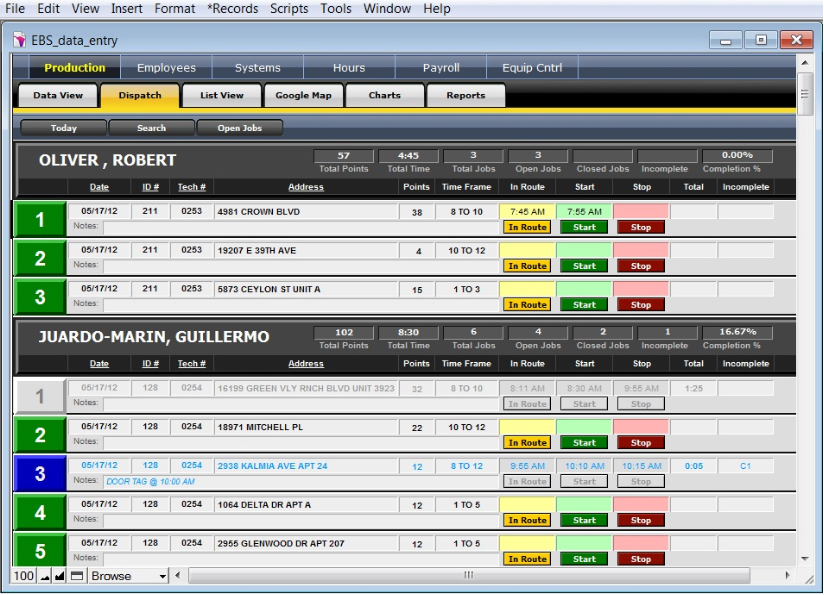
Task: Select green job number 1 for Oliver, Robert
Action: [x=40, y=220]
